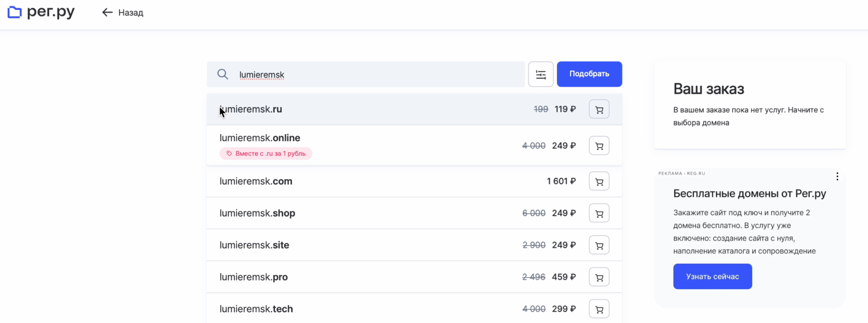The height and width of the screenshot is (323, 868).
Task: Add lumieremsk.shop to cart
Action: tap(599, 213)
